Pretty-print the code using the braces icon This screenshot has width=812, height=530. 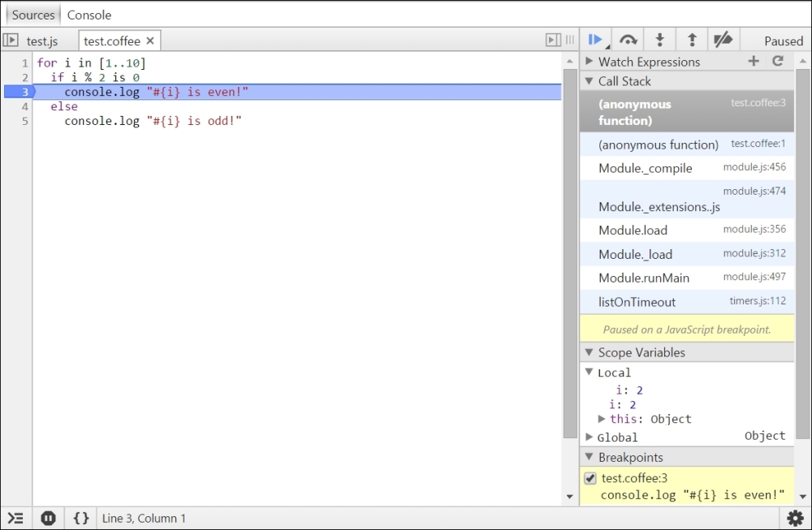[80, 517]
